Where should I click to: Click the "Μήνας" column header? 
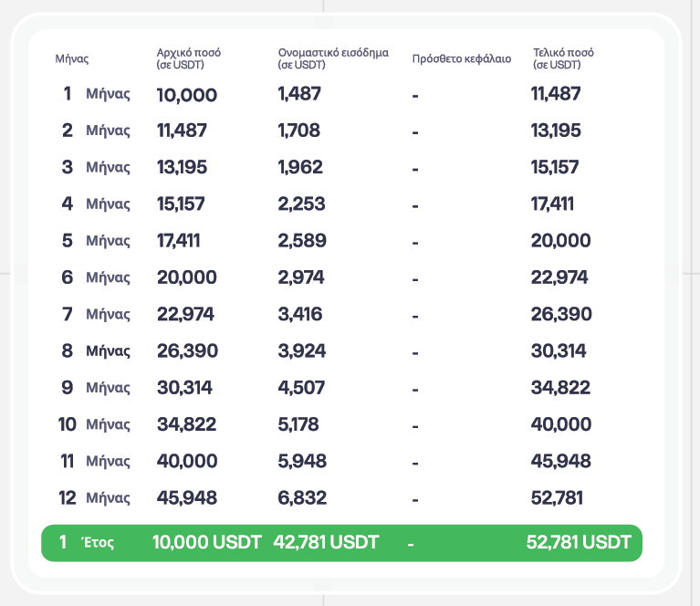(x=71, y=58)
